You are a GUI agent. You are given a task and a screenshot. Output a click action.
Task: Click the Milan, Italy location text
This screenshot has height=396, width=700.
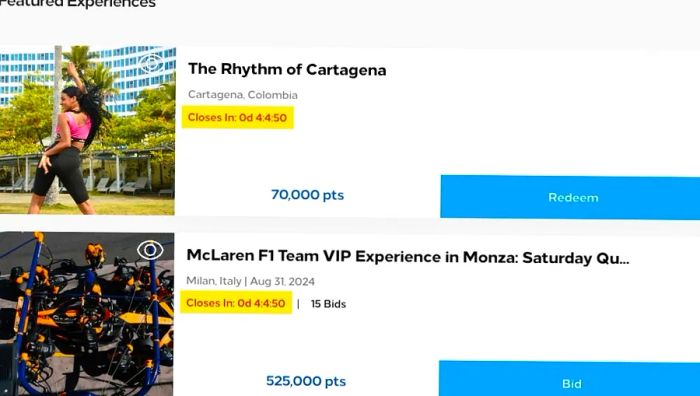(x=213, y=281)
